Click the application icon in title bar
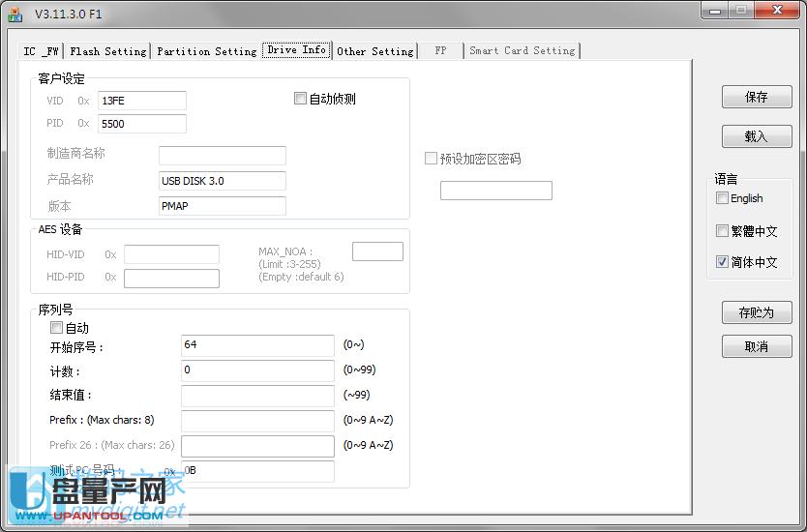Image resolution: width=807 pixels, height=532 pixels. click(15, 14)
